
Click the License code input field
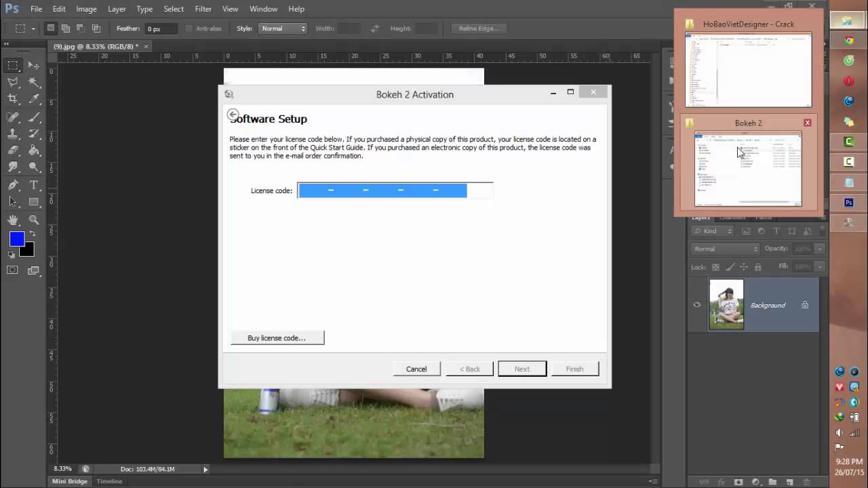coord(395,190)
